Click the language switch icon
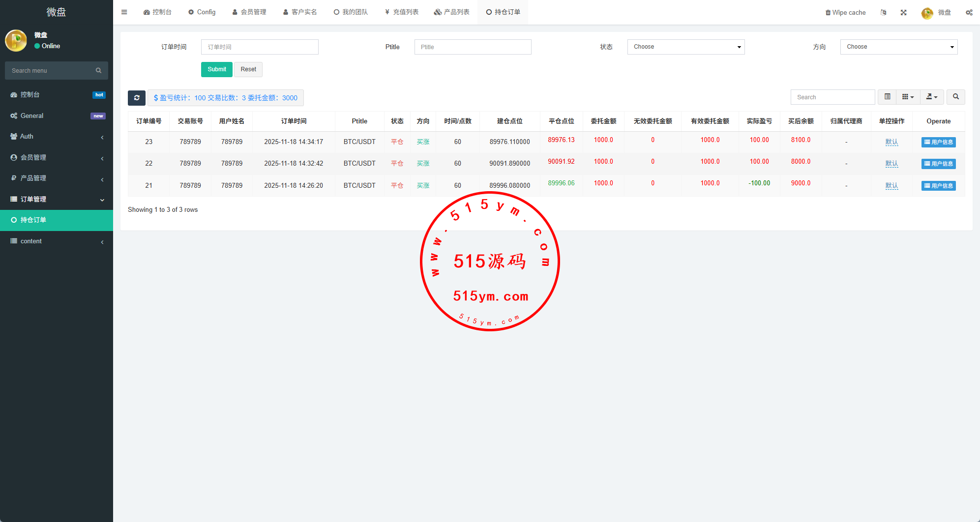Image resolution: width=980 pixels, height=522 pixels. tap(883, 12)
